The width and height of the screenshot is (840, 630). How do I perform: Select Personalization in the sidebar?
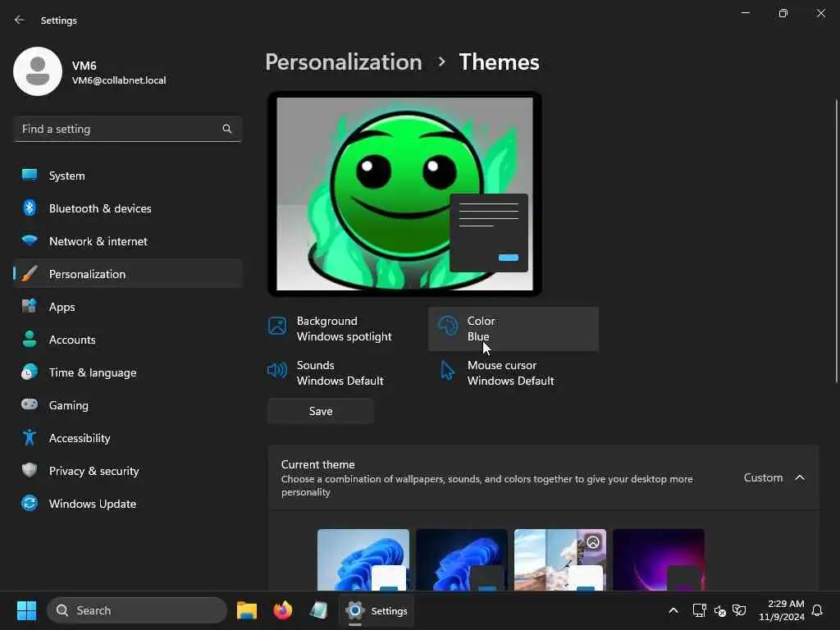coord(128,274)
